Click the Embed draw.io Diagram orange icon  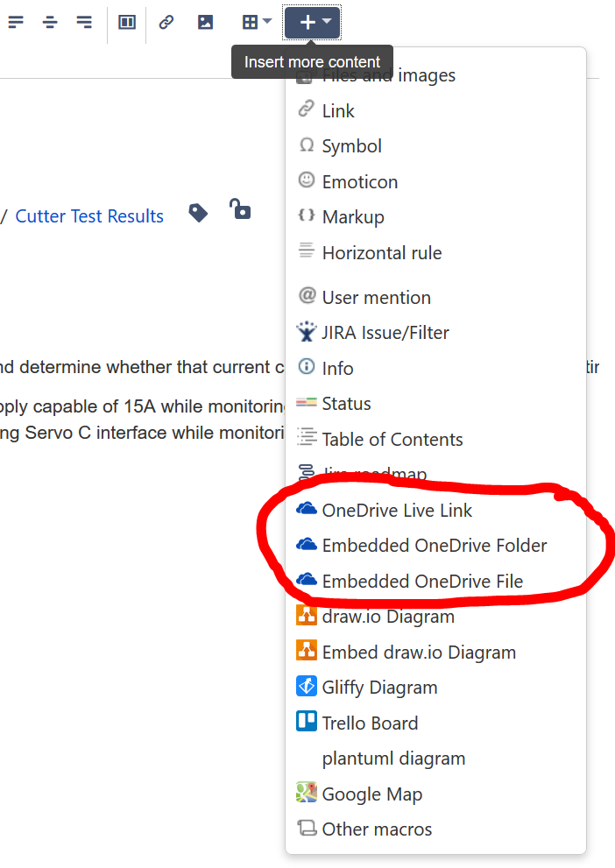point(307,650)
